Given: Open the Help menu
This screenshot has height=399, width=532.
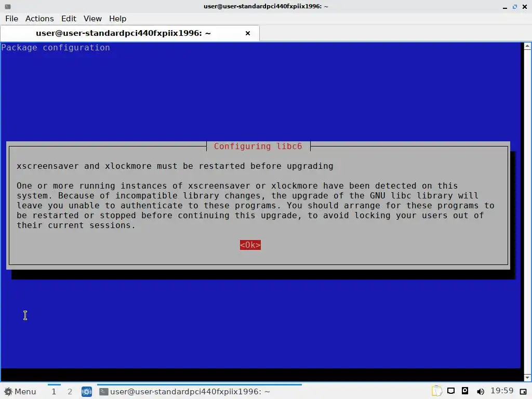Looking at the screenshot, I should click(118, 19).
